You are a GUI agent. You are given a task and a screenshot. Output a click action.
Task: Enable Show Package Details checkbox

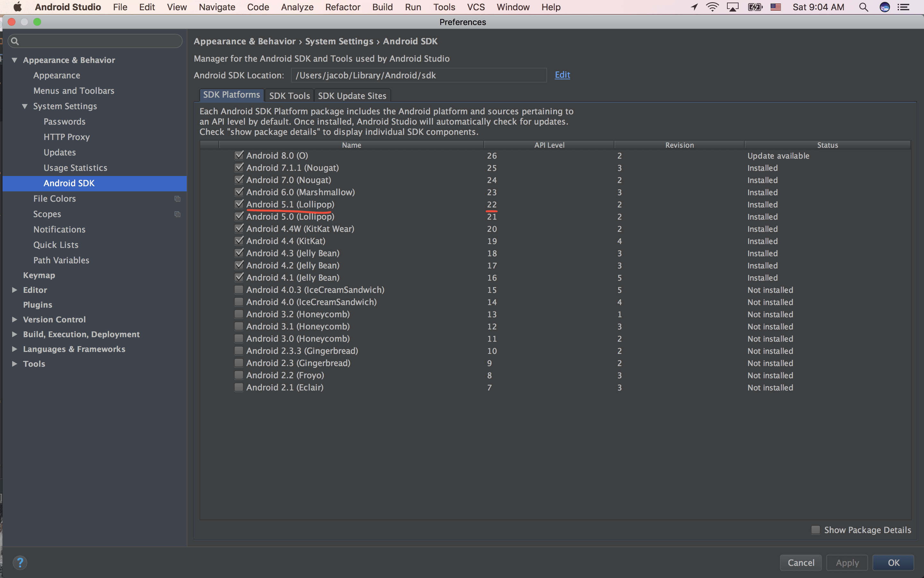point(816,530)
